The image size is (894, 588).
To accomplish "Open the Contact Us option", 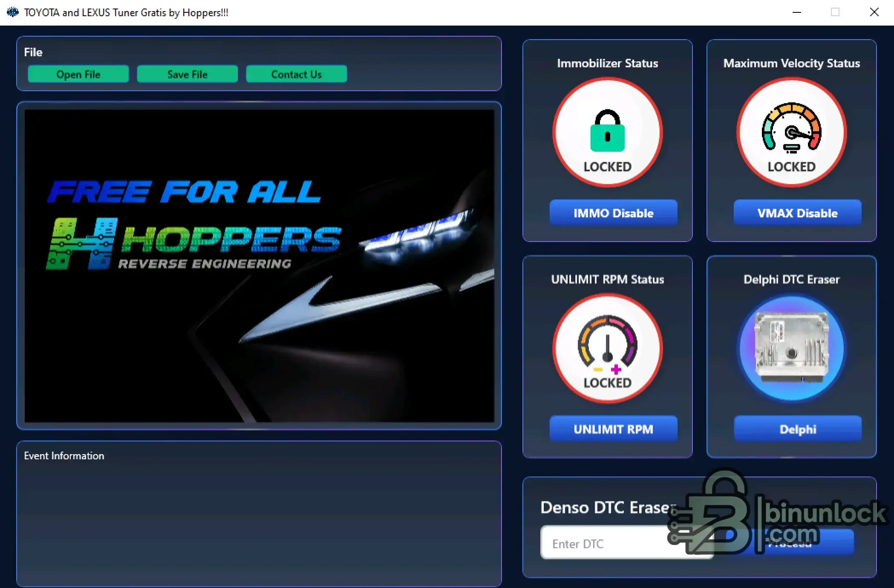I will point(297,74).
